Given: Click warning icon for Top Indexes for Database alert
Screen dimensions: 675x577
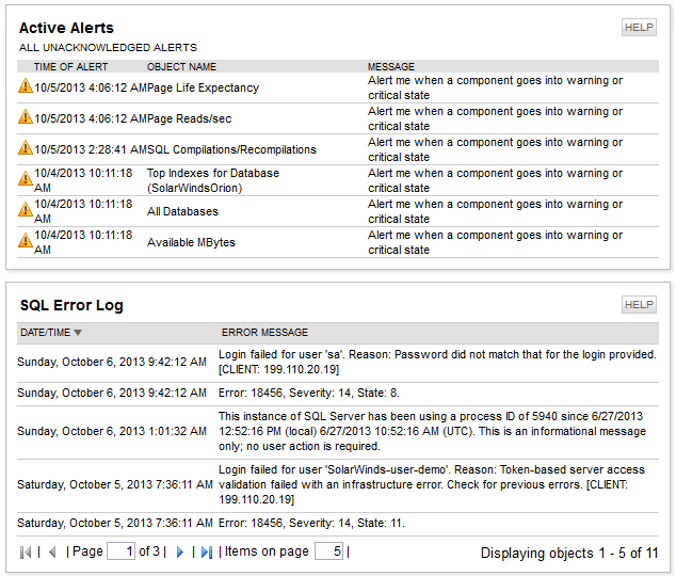Looking at the screenshot, I should point(25,179).
